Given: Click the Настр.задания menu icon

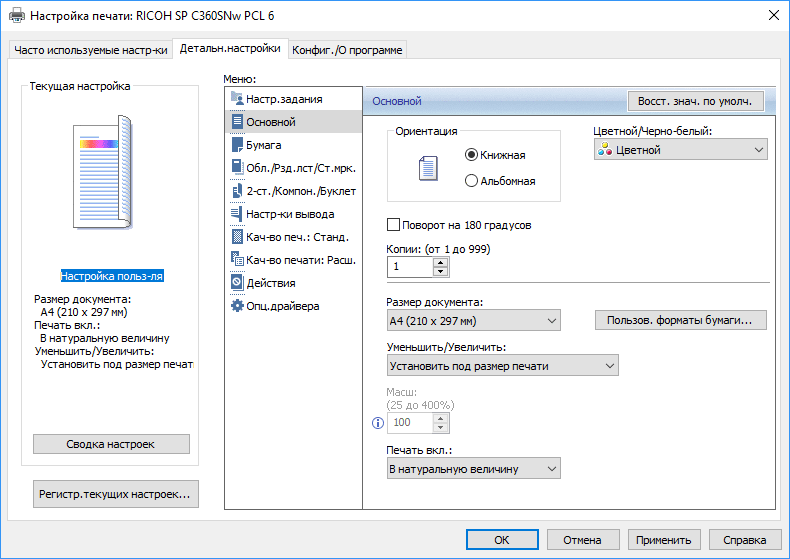Looking at the screenshot, I should 237,99.
